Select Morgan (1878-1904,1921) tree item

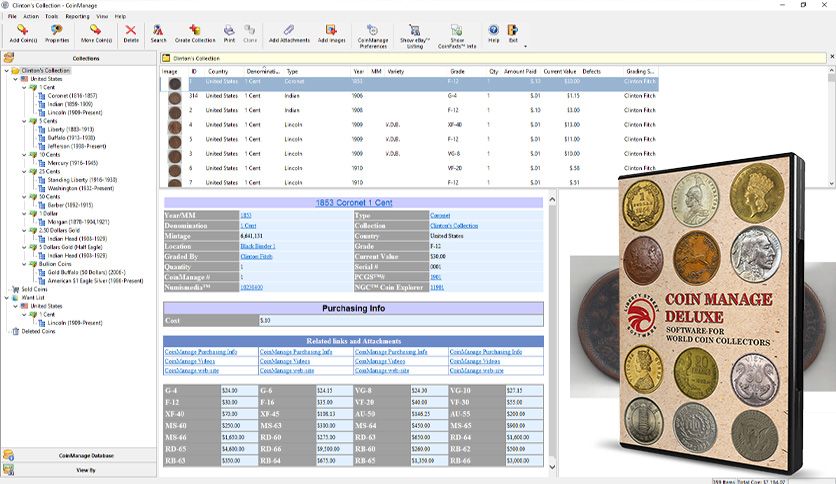pos(78,222)
